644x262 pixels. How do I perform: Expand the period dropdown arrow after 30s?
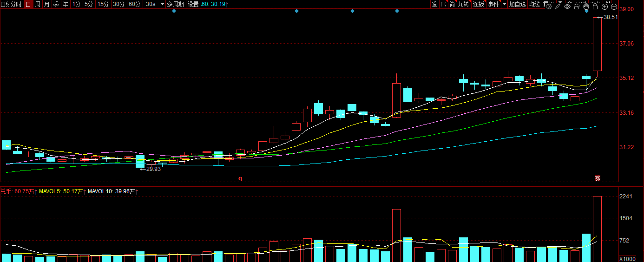tap(162, 4)
